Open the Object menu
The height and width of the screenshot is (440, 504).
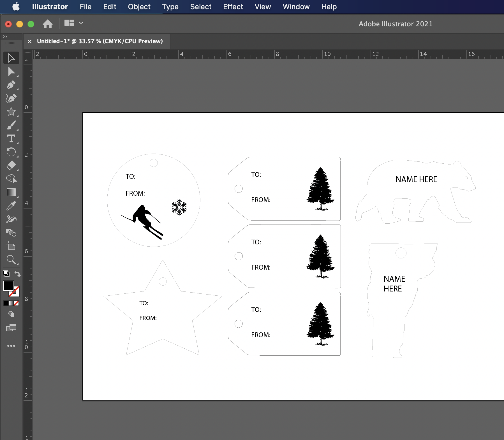click(139, 7)
